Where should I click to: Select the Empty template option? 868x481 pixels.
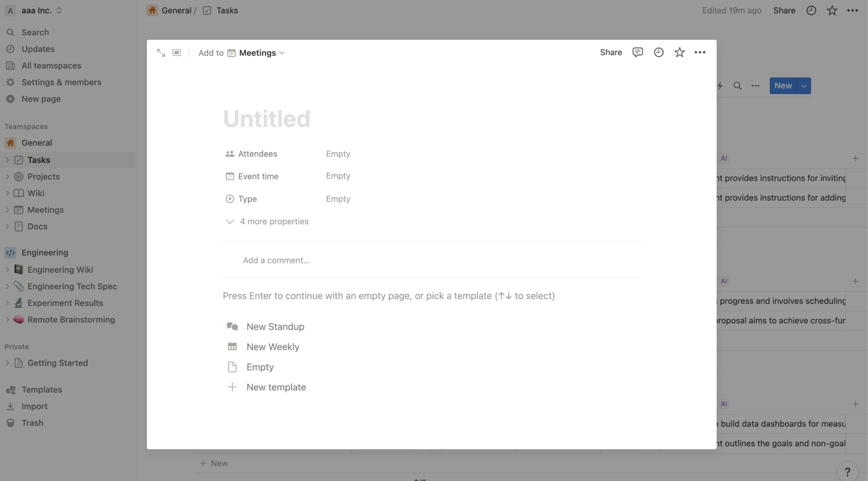coord(259,367)
